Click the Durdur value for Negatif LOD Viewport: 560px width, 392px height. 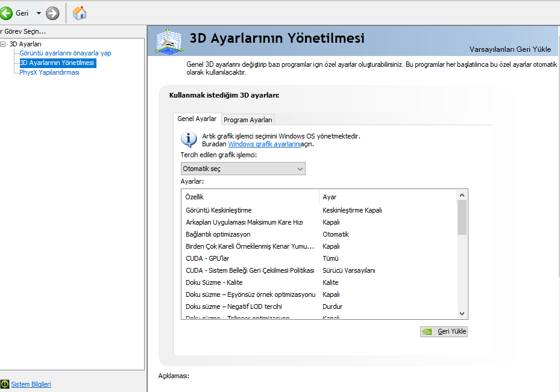click(x=332, y=306)
